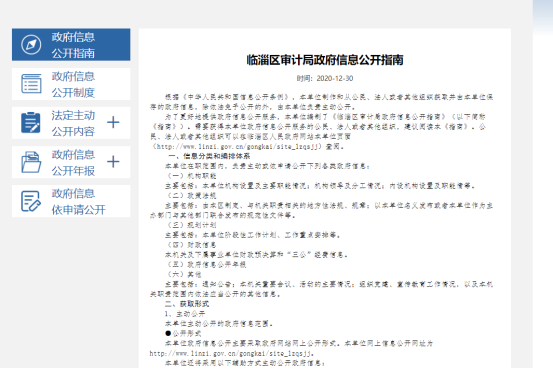Select the 法定主动公开内容 menu label

click(73, 123)
